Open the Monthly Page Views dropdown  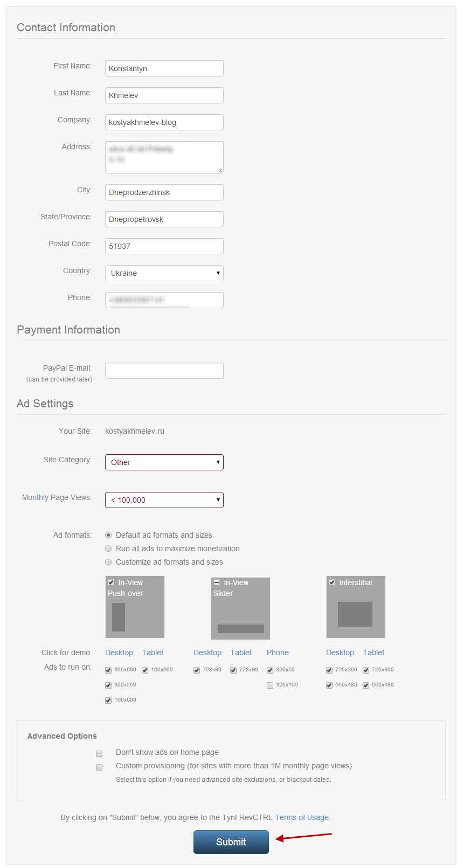(164, 500)
